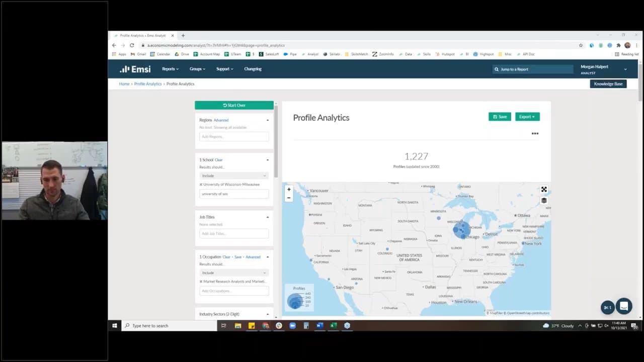Save the Profile Analytics report
This screenshot has height=362, width=644.
[500, 117]
